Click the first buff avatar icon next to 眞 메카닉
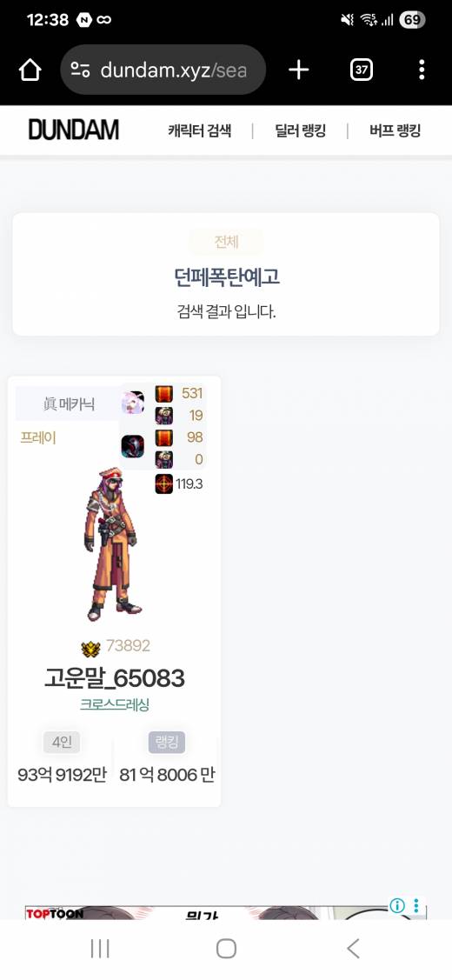Viewport: 452px width, 980px height. pyautogui.click(x=132, y=403)
